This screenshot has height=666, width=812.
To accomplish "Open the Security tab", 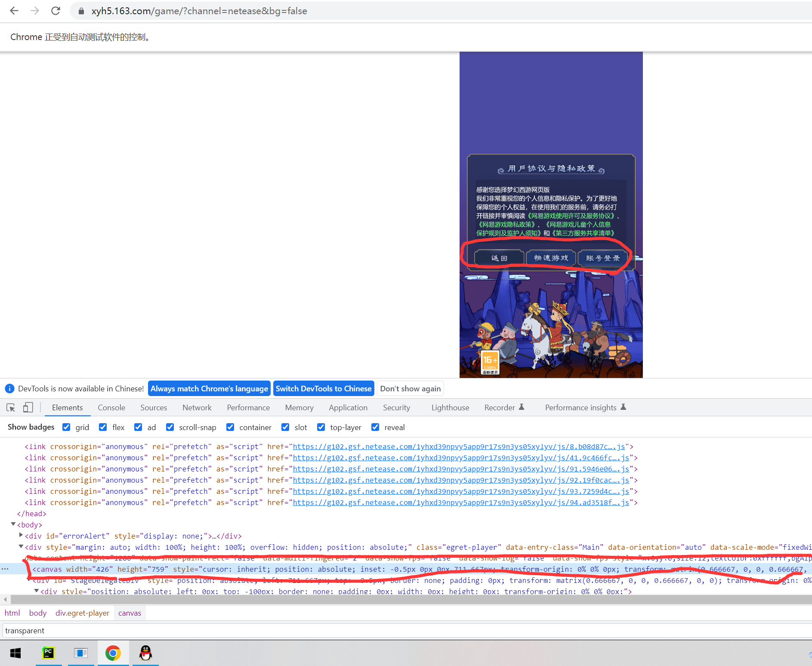I will (396, 407).
